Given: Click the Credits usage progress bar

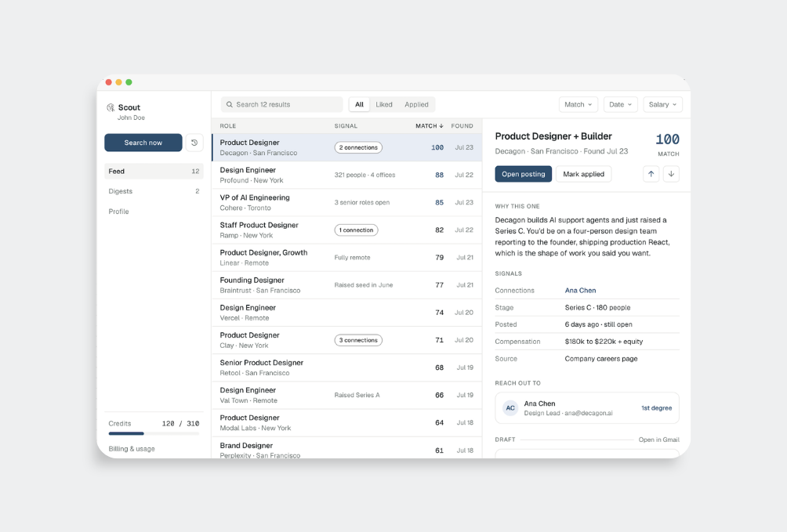Looking at the screenshot, I should (154, 433).
